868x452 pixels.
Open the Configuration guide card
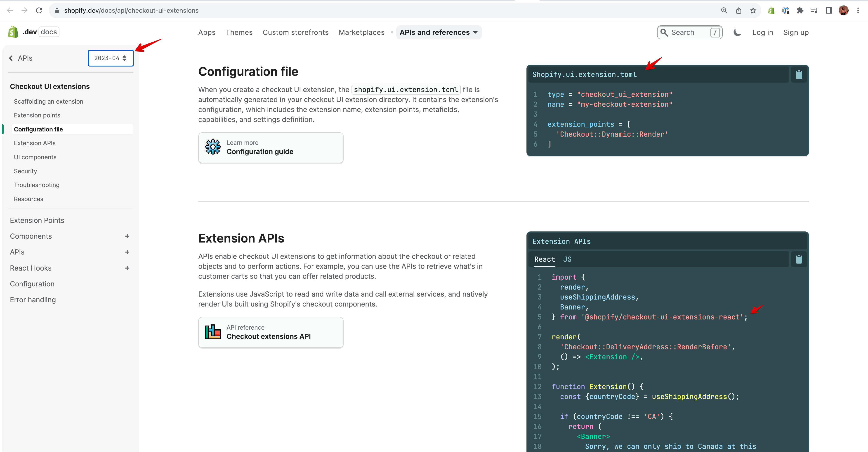(x=271, y=148)
